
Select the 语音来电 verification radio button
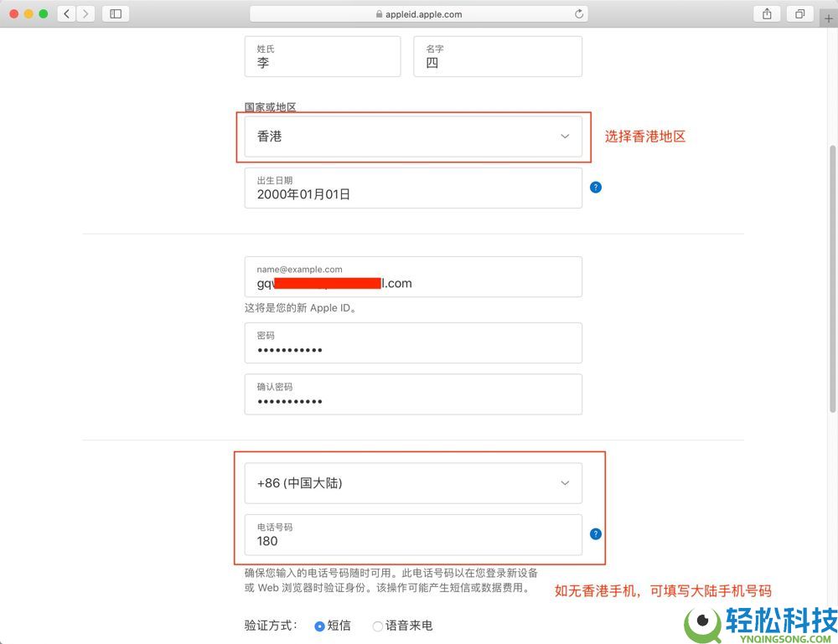[377, 626]
